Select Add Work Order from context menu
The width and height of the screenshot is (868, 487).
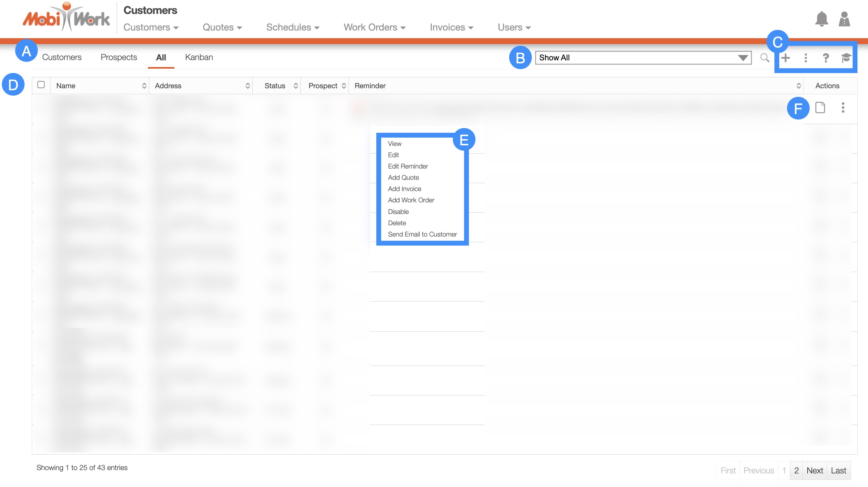pyautogui.click(x=411, y=200)
